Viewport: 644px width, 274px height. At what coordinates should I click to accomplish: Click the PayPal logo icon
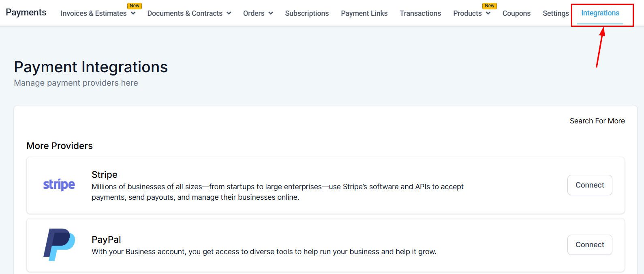pyautogui.click(x=59, y=244)
